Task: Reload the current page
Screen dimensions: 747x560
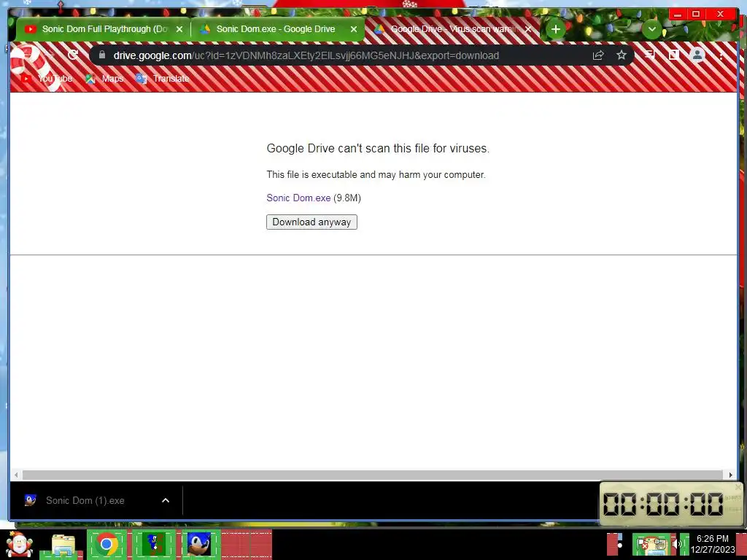Action: coord(73,55)
